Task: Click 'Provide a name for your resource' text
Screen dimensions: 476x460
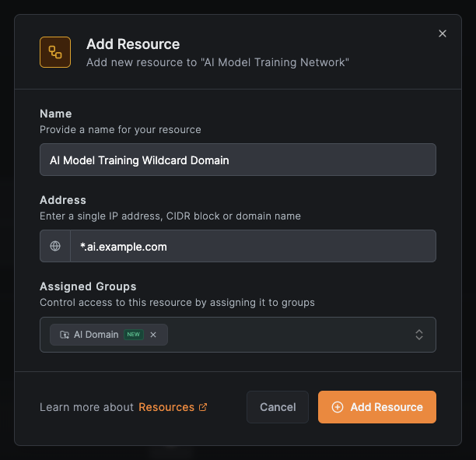Action: [x=121, y=130]
